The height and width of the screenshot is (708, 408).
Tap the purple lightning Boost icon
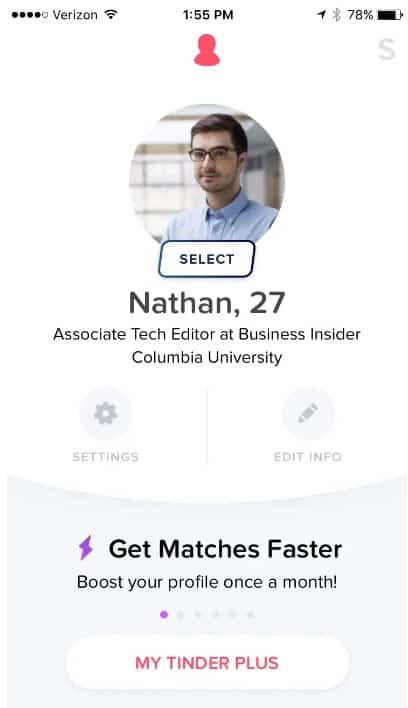click(86, 548)
